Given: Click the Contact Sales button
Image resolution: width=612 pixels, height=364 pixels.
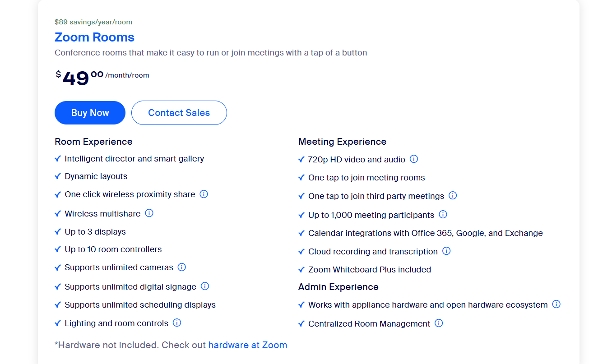Looking at the screenshot, I should [x=179, y=113].
